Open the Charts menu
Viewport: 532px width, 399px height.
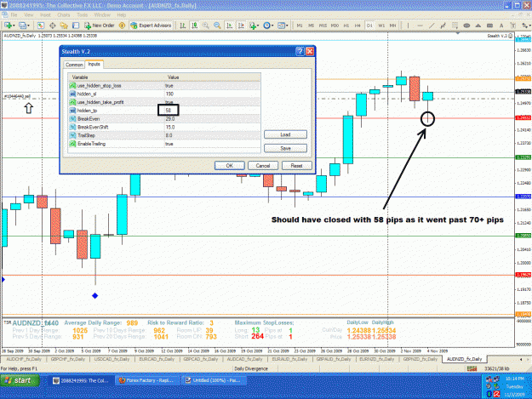(64, 15)
